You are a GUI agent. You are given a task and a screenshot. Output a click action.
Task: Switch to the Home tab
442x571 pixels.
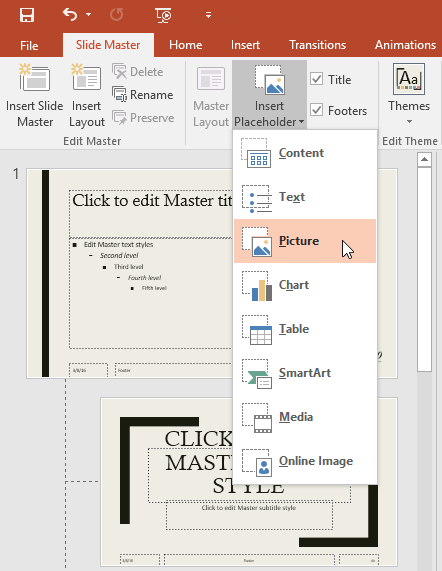186,45
